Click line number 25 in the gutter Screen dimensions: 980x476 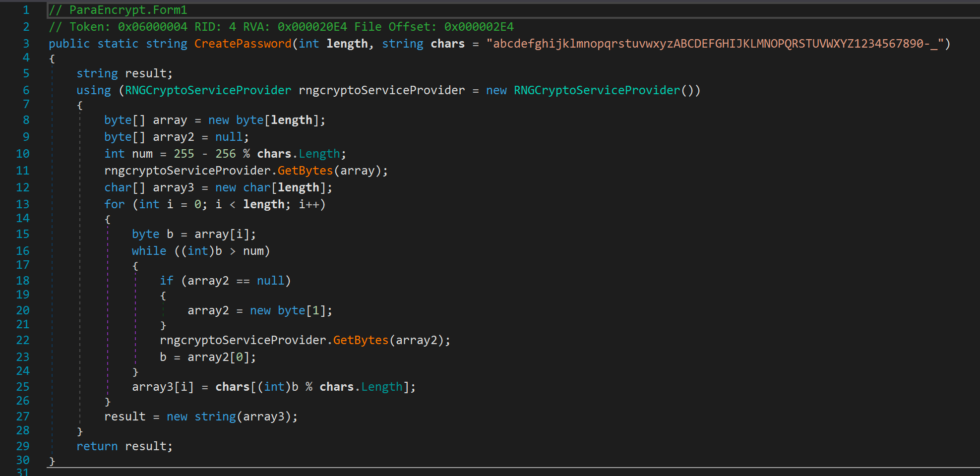coord(23,387)
